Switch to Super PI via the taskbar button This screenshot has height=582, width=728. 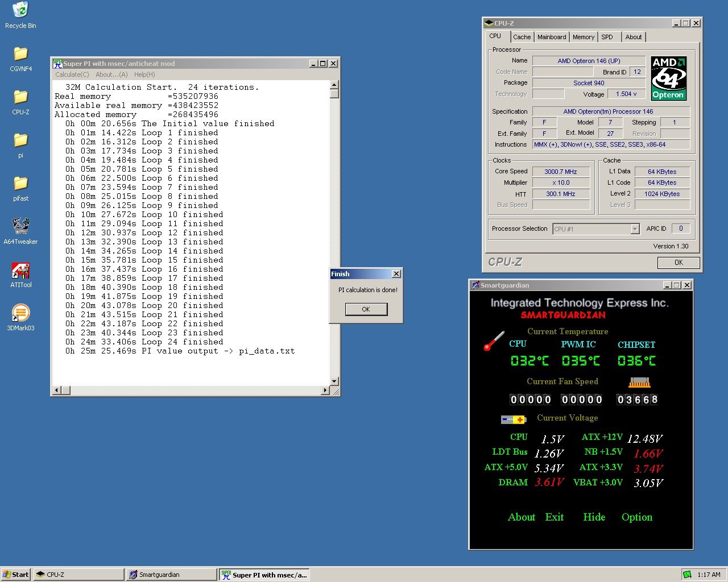[x=264, y=575]
